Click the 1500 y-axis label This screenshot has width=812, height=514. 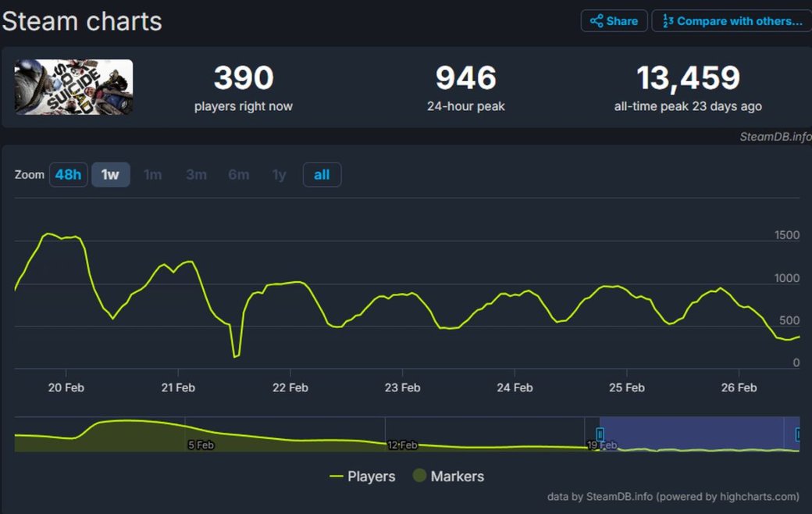tap(787, 235)
